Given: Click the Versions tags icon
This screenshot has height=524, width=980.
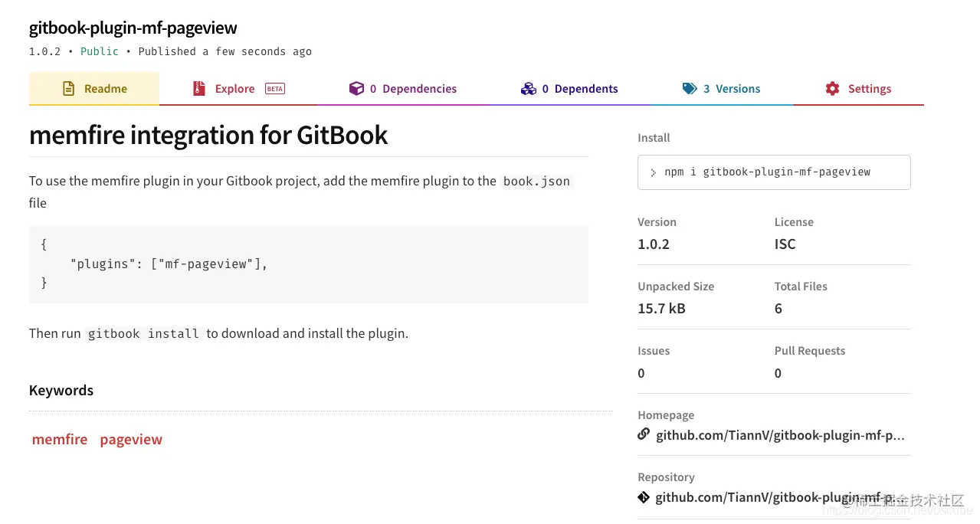Looking at the screenshot, I should 690,89.
